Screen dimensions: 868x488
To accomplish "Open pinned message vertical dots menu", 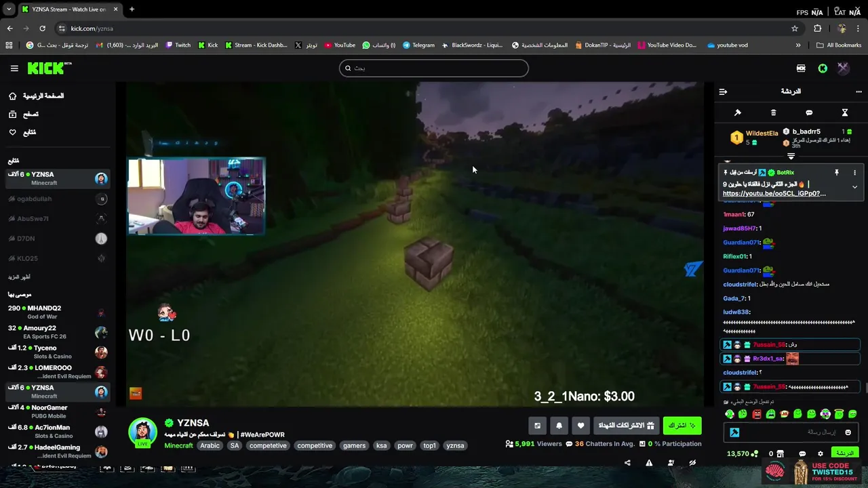I will point(854,173).
